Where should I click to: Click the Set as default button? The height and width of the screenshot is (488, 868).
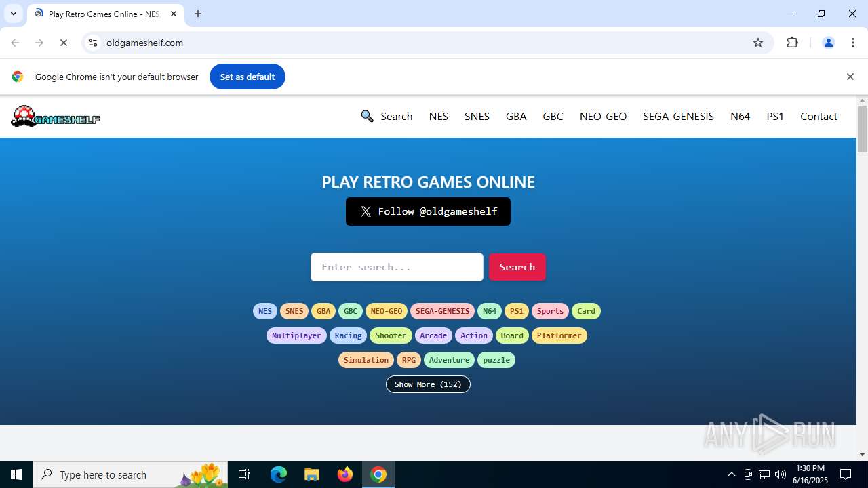point(248,77)
